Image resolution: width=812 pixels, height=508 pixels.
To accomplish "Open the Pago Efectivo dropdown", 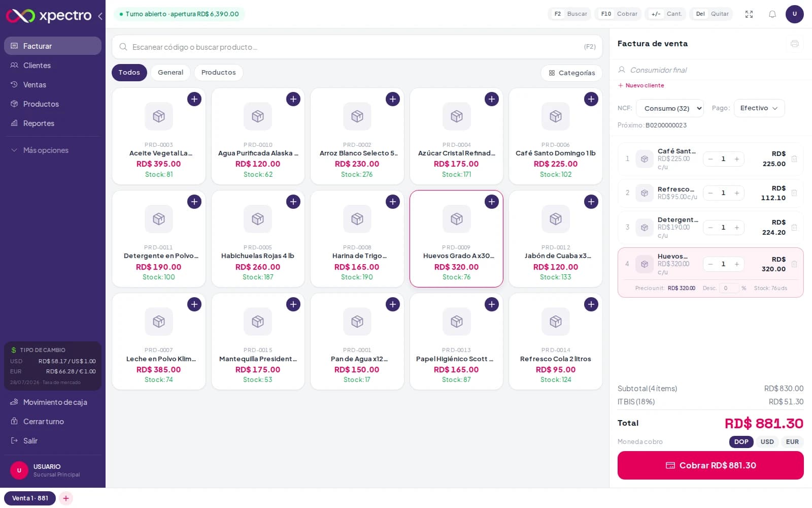I will click(759, 108).
